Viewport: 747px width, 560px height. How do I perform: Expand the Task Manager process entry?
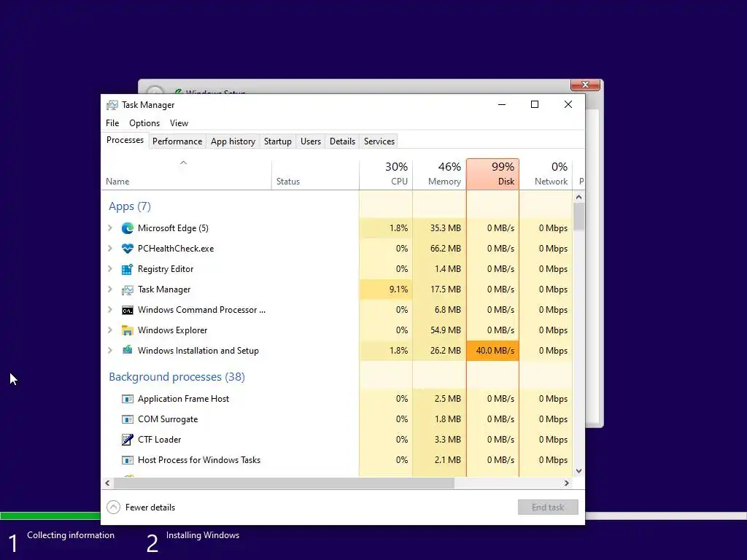[110, 289]
